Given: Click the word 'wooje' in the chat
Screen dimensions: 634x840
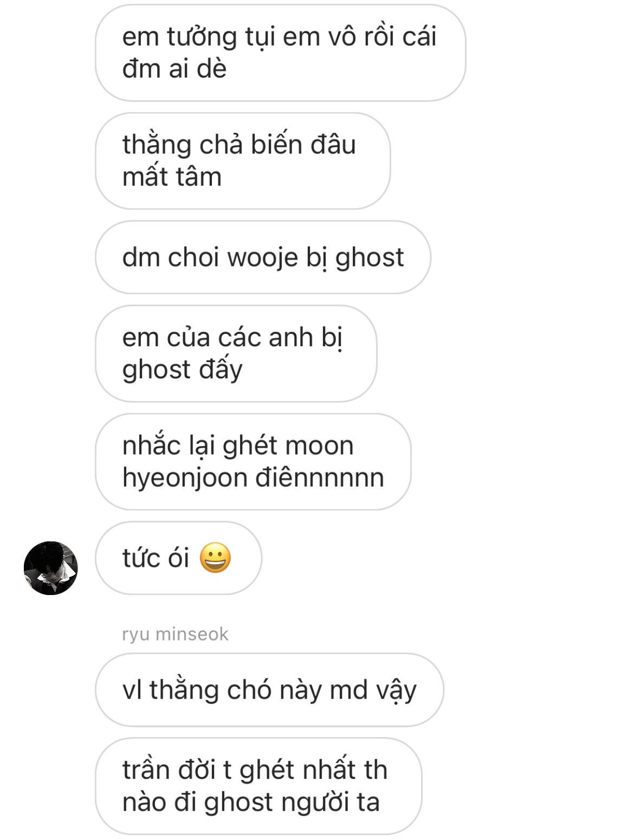Looking at the screenshot, I should click(263, 258).
